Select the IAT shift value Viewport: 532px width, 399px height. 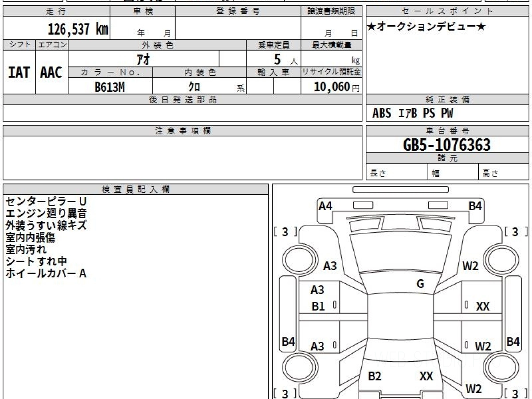[19, 73]
